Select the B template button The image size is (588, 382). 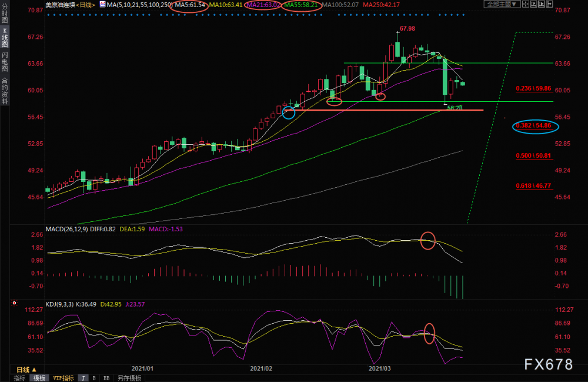click(x=94, y=378)
